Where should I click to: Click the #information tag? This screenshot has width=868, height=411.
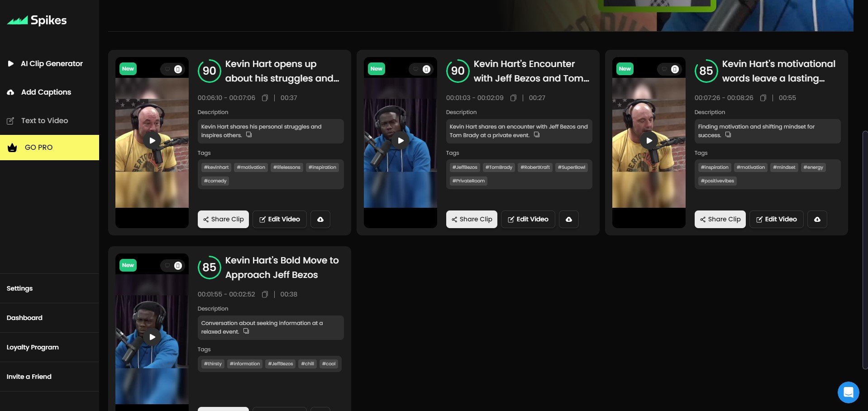click(x=245, y=364)
